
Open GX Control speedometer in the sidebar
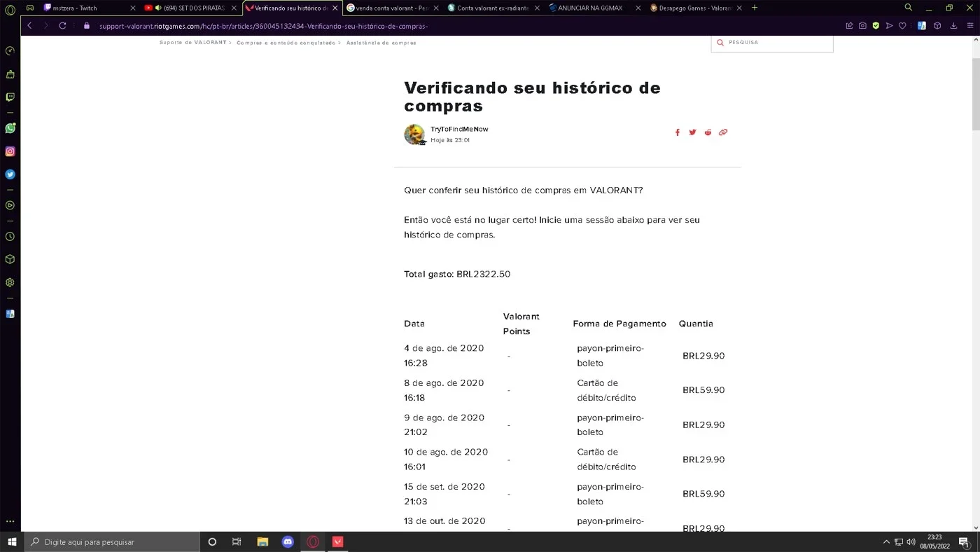10,50
